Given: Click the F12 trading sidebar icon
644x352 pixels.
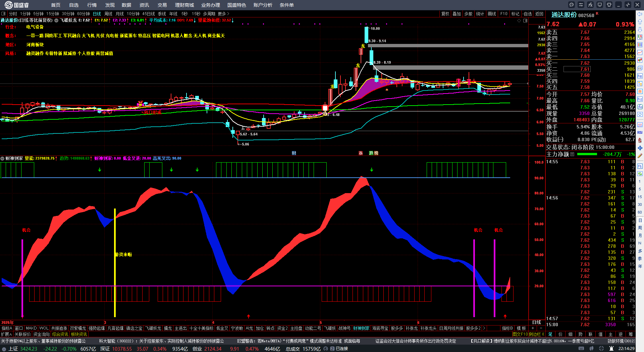Looking at the screenshot, I should (640, 99).
